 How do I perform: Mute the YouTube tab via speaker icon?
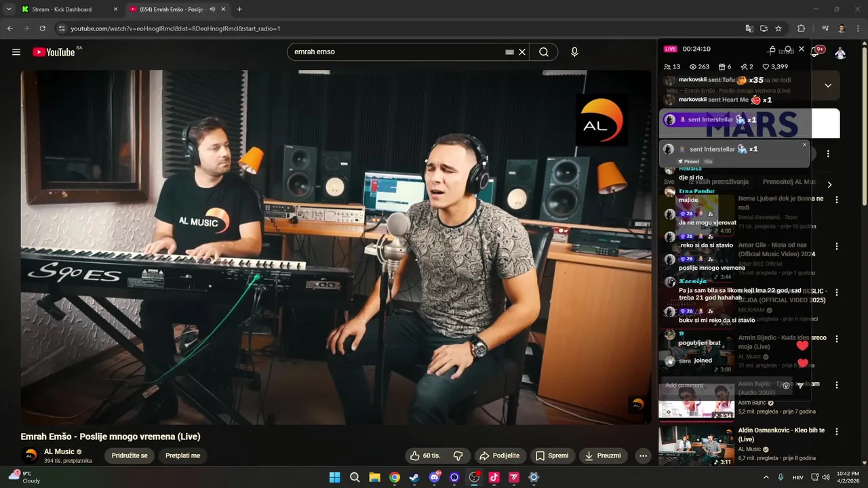pyautogui.click(x=212, y=9)
